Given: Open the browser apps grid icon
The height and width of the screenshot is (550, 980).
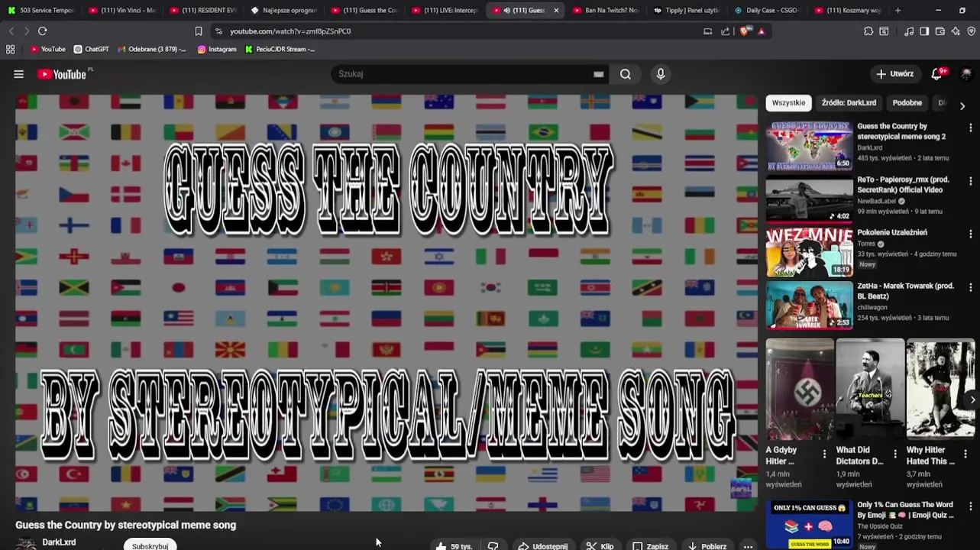Looking at the screenshot, I should point(11,49).
